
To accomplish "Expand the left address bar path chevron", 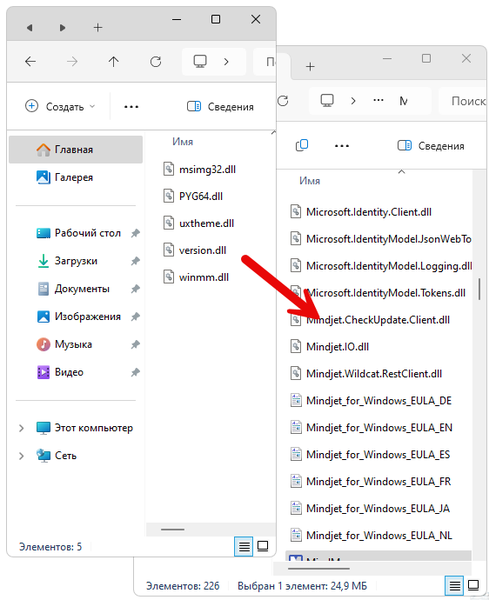I will click(226, 62).
